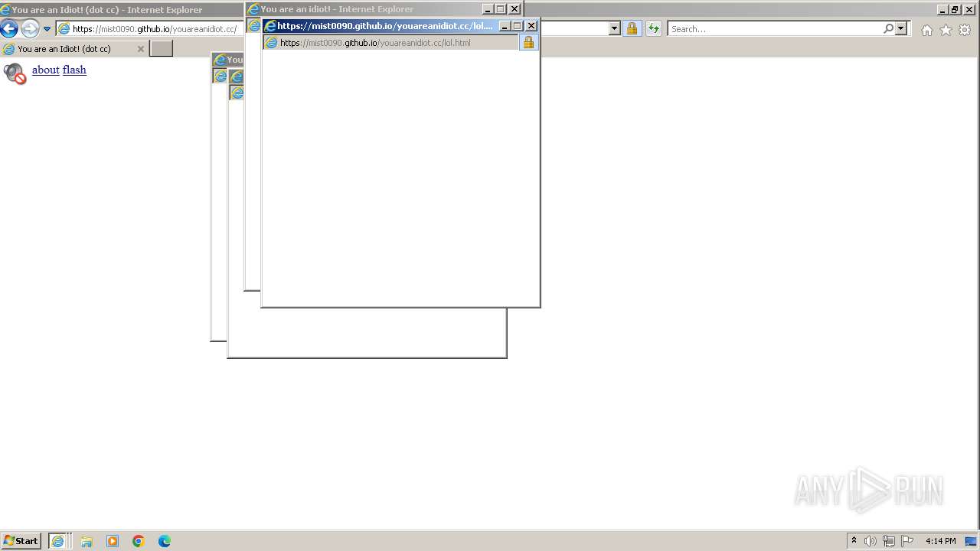The width and height of the screenshot is (980, 551).
Task: Click front popup title bar IE icon
Action: 270,26
